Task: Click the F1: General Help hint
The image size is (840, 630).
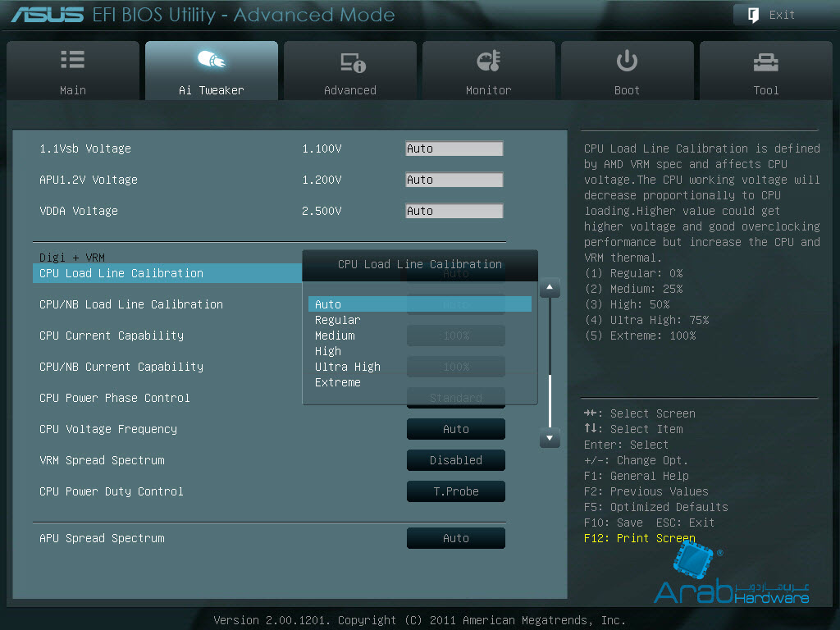Action: click(637, 476)
